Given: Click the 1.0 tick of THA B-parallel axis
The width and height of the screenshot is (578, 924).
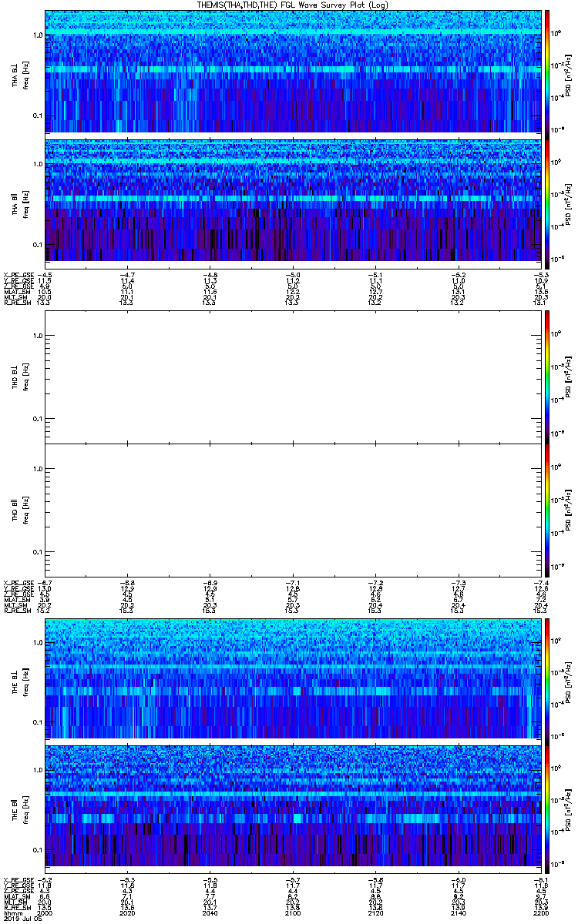Looking at the screenshot, I should (38, 164).
